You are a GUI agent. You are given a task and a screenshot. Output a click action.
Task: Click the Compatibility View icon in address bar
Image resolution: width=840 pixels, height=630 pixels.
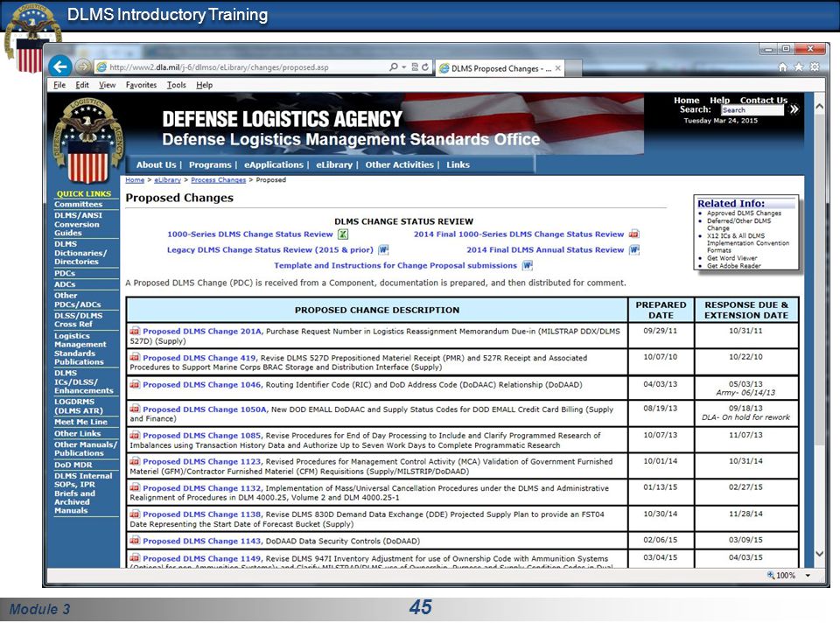(415, 67)
